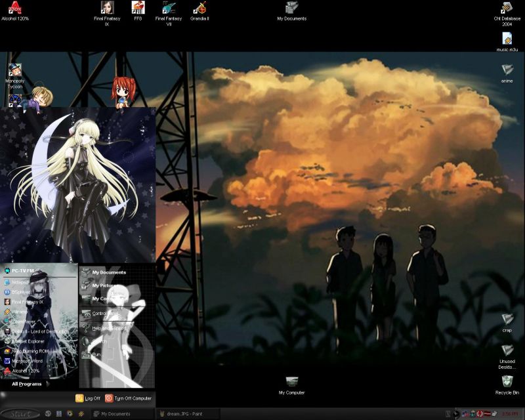Click the taskbar clock
The height and width of the screenshot is (420, 525).
510,414
